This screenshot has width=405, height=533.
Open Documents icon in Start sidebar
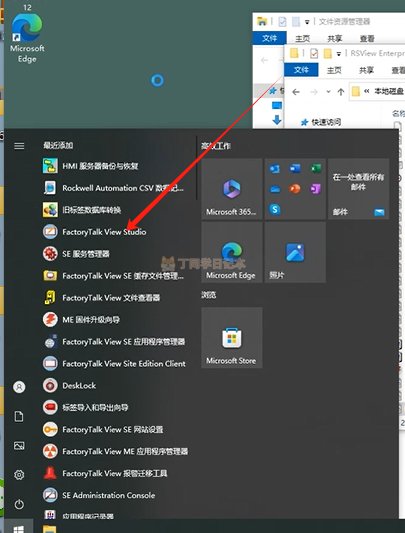click(19, 416)
